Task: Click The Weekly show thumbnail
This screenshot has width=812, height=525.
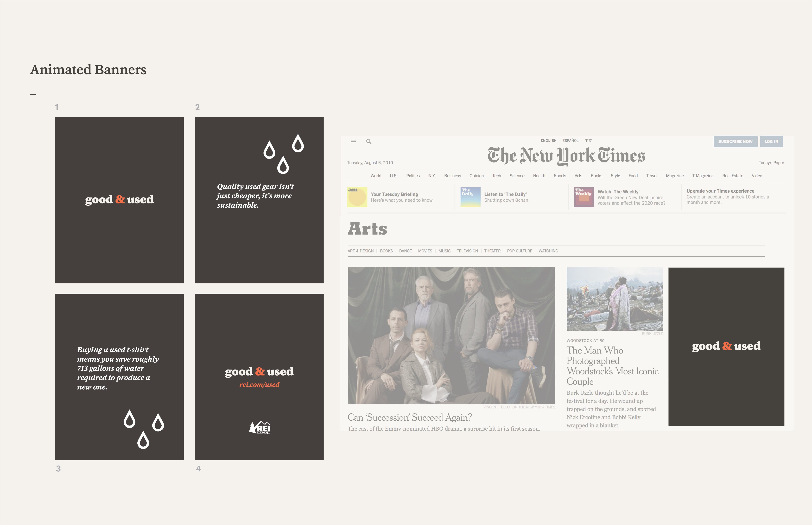Action: point(584,197)
